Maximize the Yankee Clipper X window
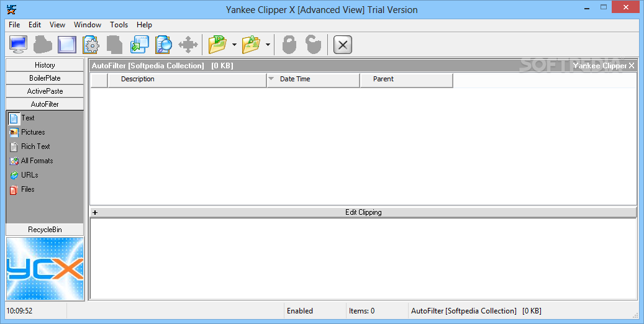This screenshot has height=324, width=644. [604, 7]
